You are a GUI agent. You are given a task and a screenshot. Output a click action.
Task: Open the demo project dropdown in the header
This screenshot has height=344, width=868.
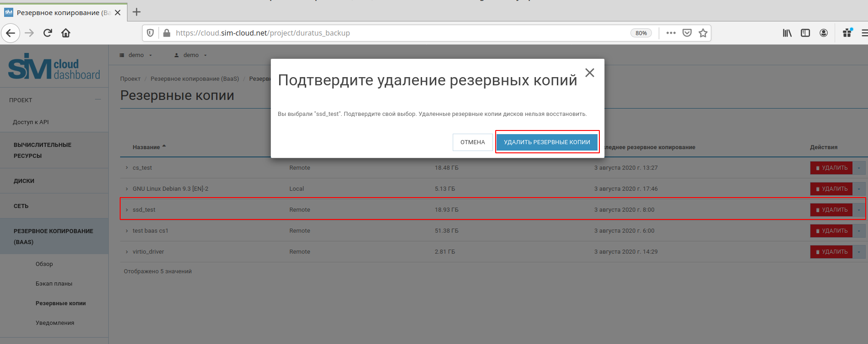(136, 55)
